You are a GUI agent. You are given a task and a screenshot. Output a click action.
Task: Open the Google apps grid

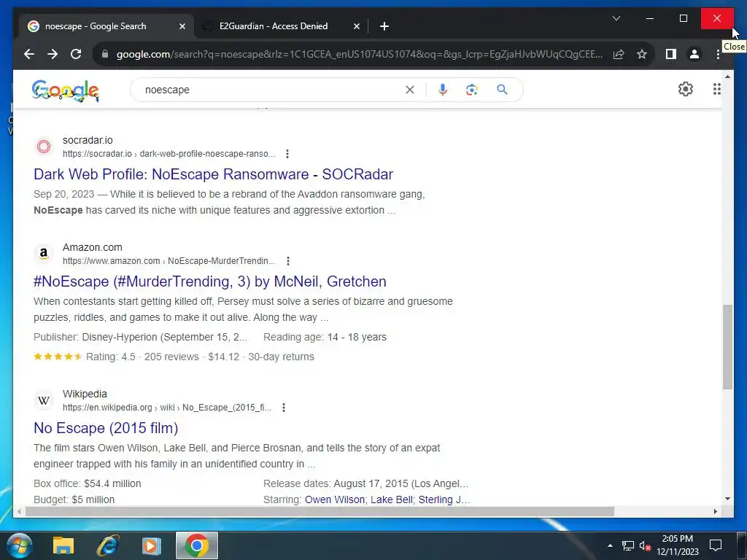pos(716,89)
